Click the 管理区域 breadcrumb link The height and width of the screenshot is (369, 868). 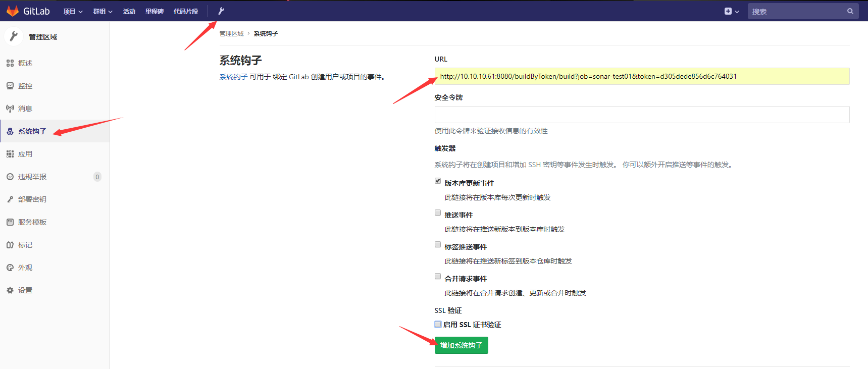pos(231,34)
